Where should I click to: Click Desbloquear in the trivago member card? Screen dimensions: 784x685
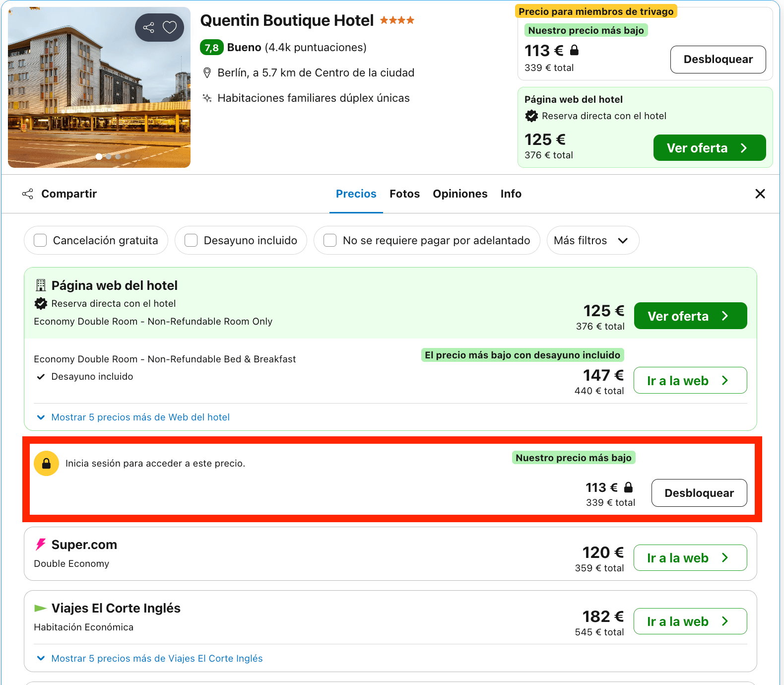coord(718,60)
